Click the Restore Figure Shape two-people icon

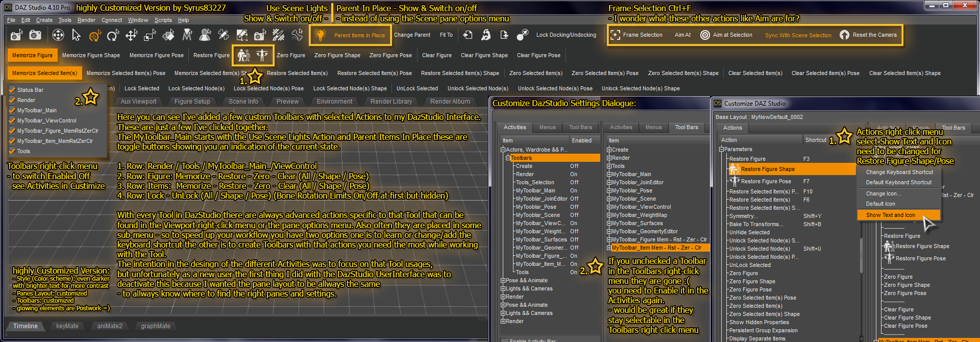point(244,55)
